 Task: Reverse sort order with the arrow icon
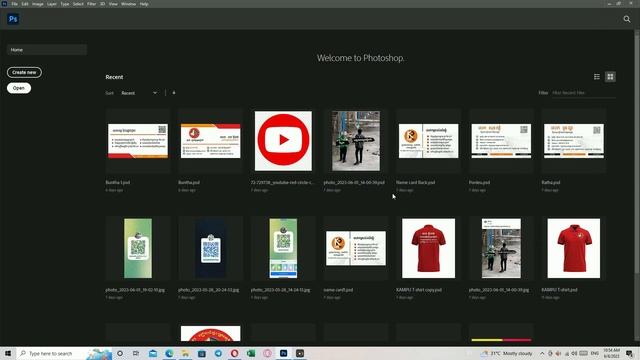(174, 93)
